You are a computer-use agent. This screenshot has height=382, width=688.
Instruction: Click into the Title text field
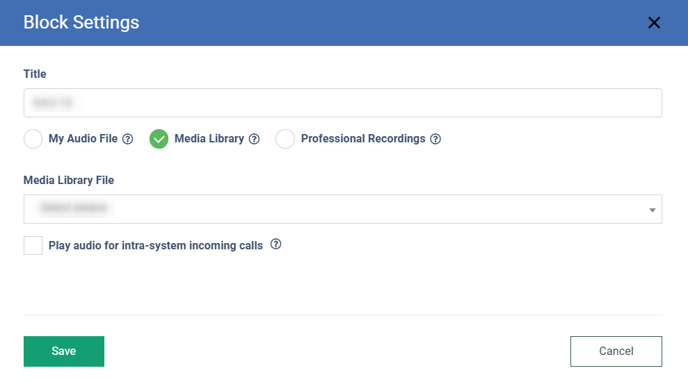coord(343,103)
